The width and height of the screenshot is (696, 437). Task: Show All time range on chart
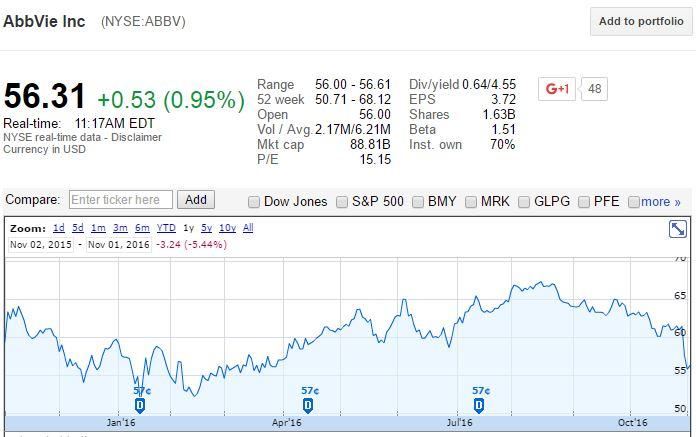[248, 228]
